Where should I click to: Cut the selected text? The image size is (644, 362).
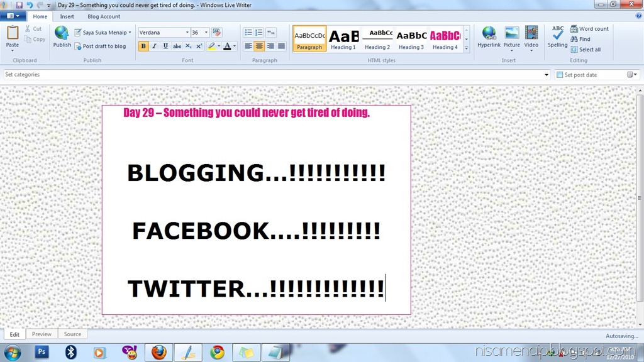(33, 29)
